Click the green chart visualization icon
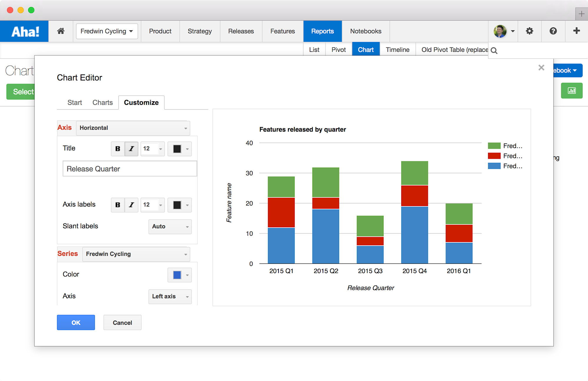 (572, 91)
